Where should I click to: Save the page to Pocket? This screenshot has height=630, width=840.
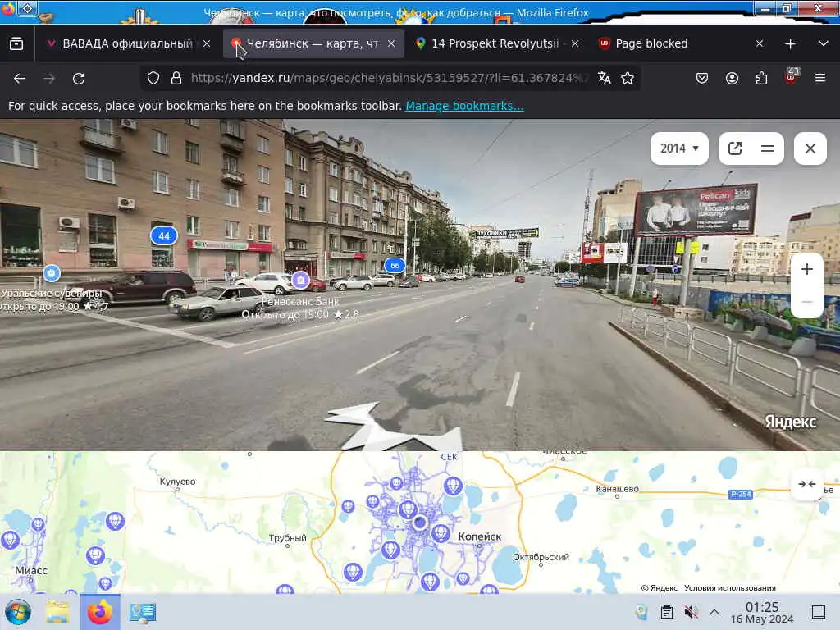(702, 78)
